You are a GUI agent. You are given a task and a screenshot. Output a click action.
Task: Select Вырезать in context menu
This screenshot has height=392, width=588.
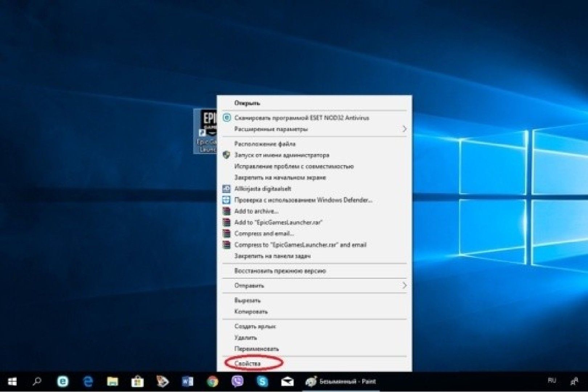click(x=314, y=301)
